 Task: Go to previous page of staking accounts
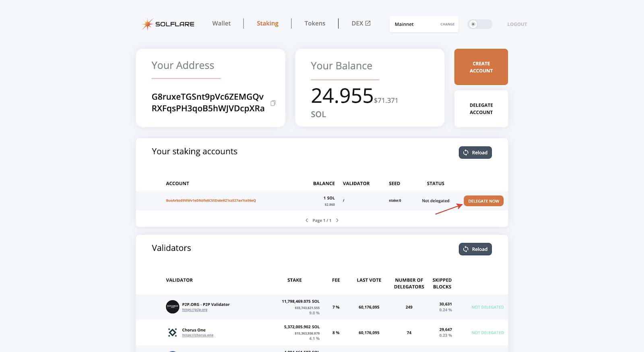pos(307,220)
